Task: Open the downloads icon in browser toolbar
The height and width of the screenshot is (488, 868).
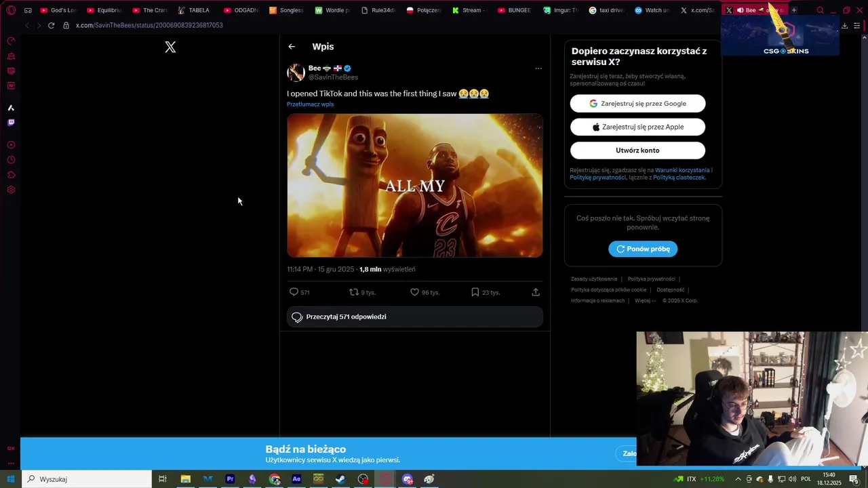Action: coord(845,25)
